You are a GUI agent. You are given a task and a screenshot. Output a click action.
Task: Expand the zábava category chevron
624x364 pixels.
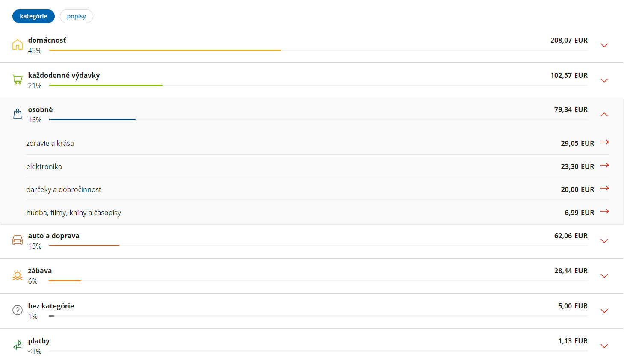pyautogui.click(x=604, y=276)
